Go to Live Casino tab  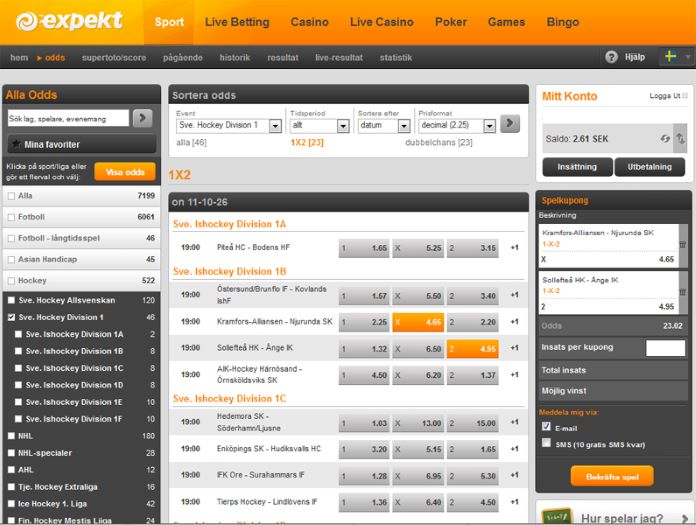[381, 22]
